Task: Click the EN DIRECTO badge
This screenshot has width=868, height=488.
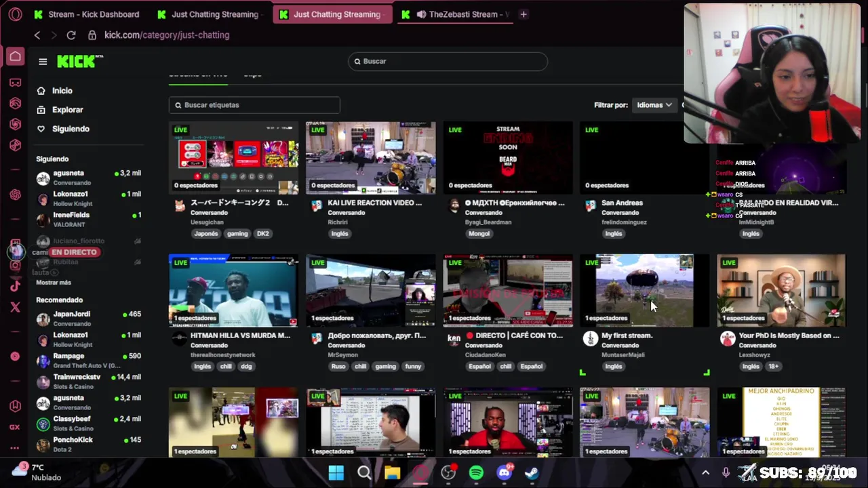Action: pyautogui.click(x=75, y=252)
